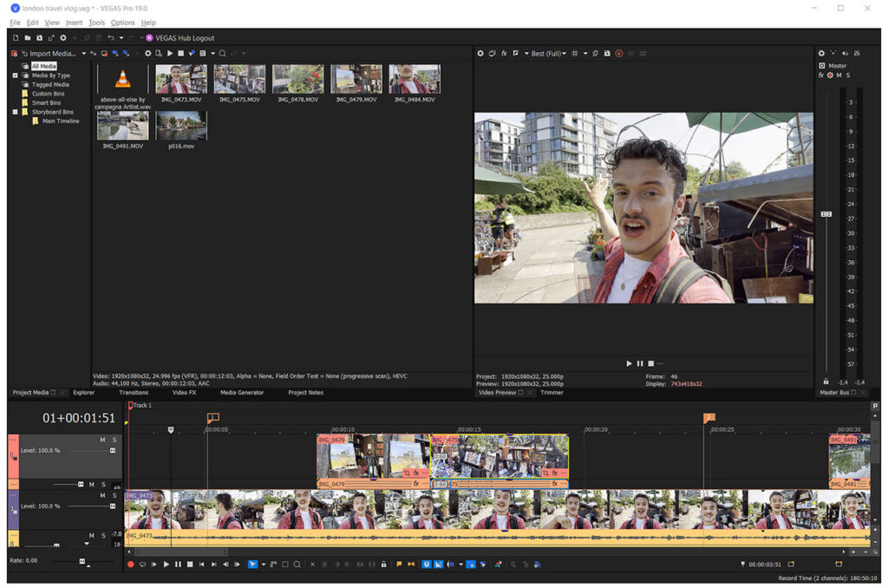Select the Normal Edit tool arrow icon
The image size is (888, 588).
click(x=252, y=565)
